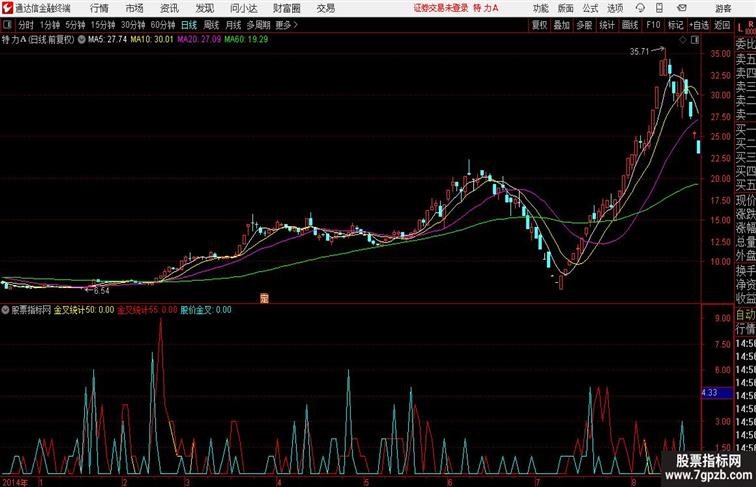Open the 市场 menu
The image size is (756, 487).
point(134,8)
